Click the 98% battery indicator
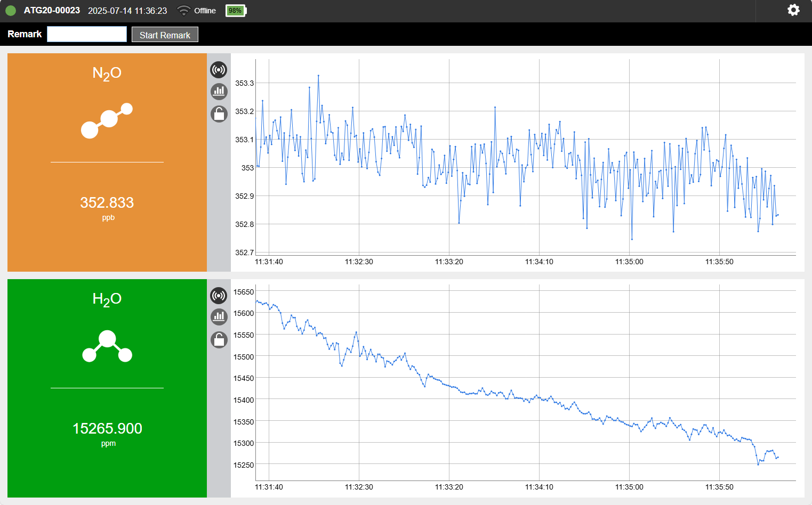Image resolution: width=812 pixels, height=505 pixels. (x=235, y=11)
